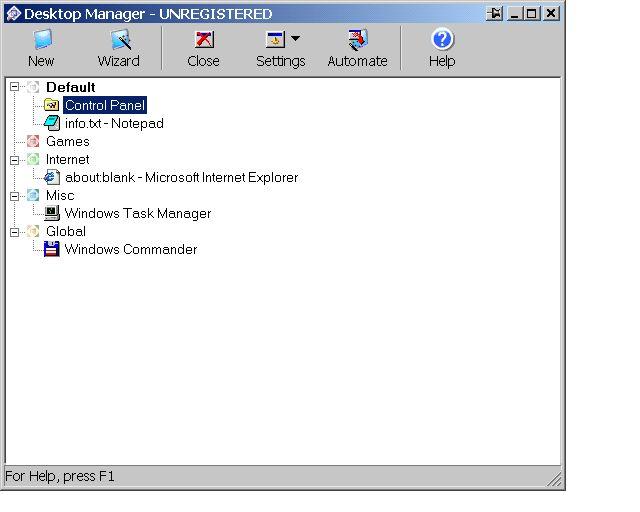Image resolution: width=640 pixels, height=512 pixels.
Task: Open Help with the question mark icon
Action: point(442,40)
